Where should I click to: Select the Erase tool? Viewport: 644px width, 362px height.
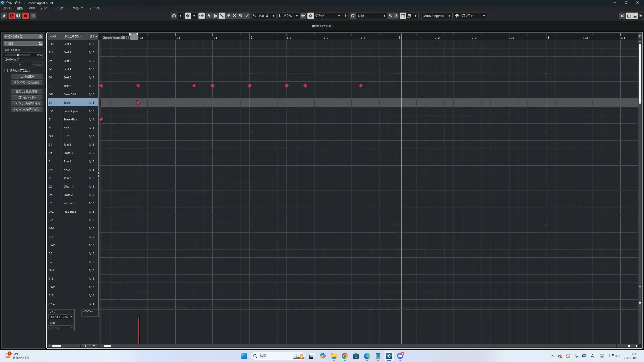228,16
